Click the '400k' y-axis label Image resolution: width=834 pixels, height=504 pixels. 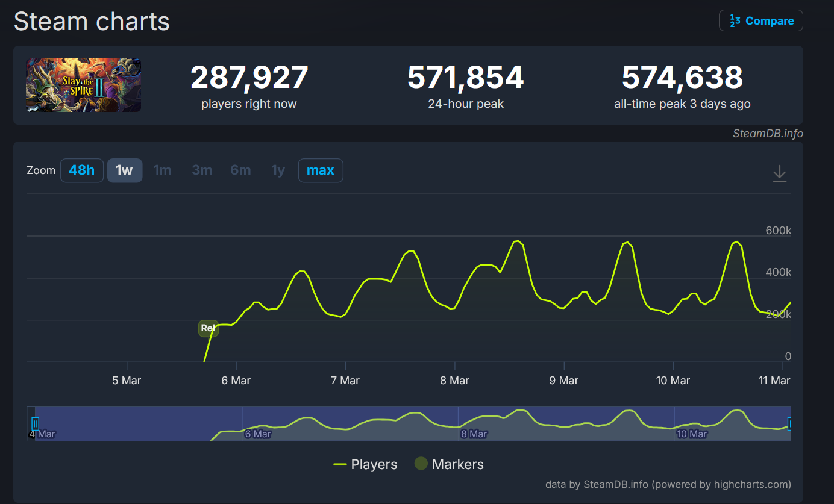point(778,273)
